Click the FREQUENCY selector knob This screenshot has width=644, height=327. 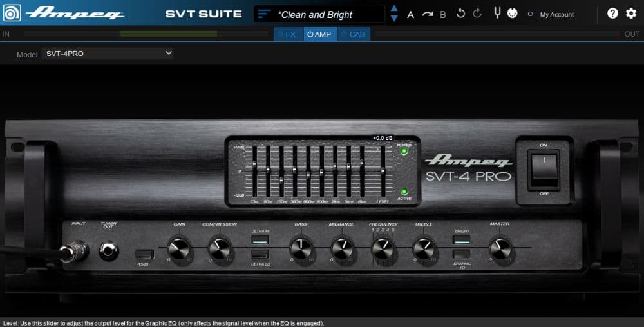point(383,249)
